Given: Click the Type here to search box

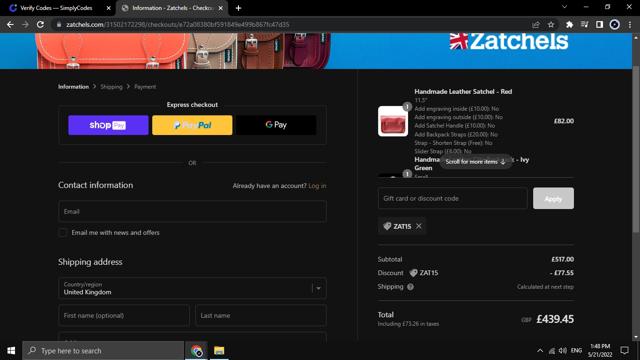Looking at the screenshot, I should point(103,351).
